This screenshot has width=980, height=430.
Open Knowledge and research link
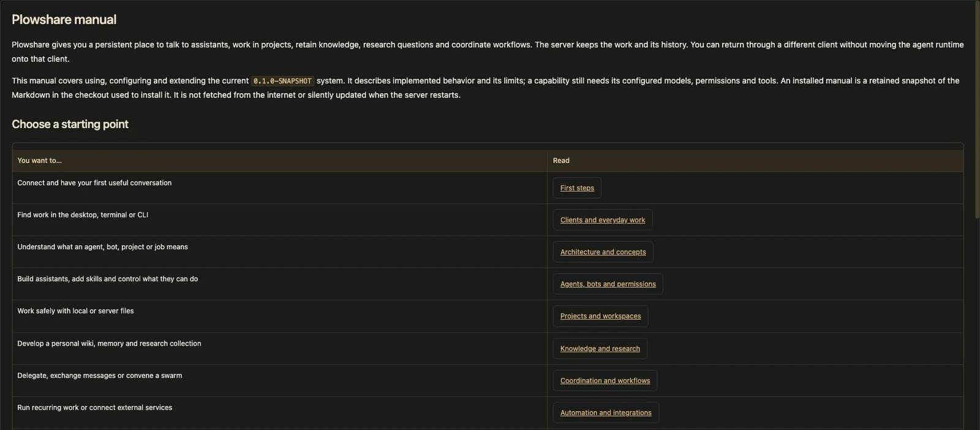600,349
